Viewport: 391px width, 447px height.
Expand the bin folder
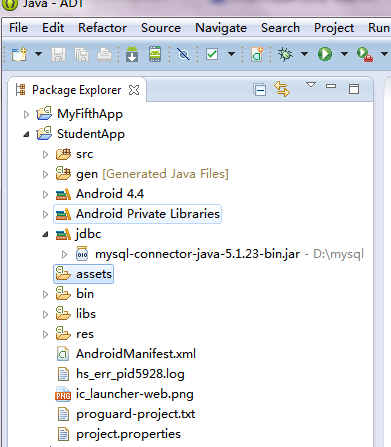(x=45, y=294)
